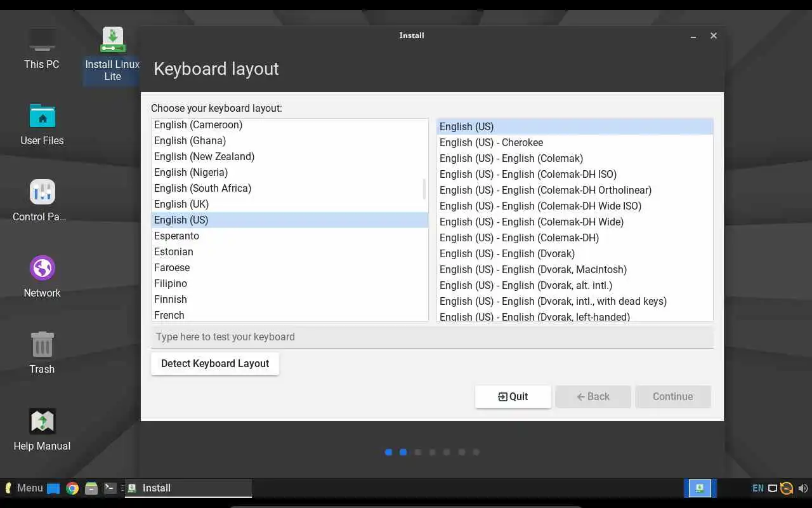The image size is (812, 508).
Task: Launch the terminal from the taskbar
Action: (110, 488)
